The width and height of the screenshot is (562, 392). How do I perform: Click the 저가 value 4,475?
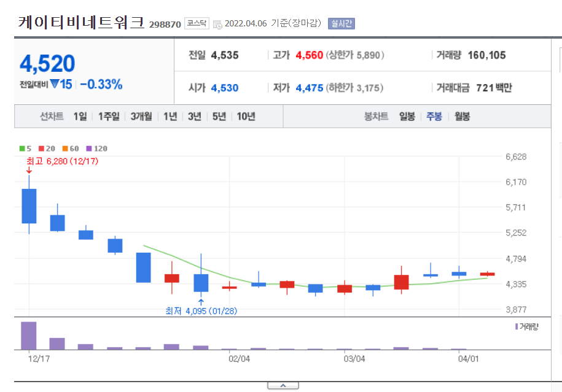pos(310,88)
